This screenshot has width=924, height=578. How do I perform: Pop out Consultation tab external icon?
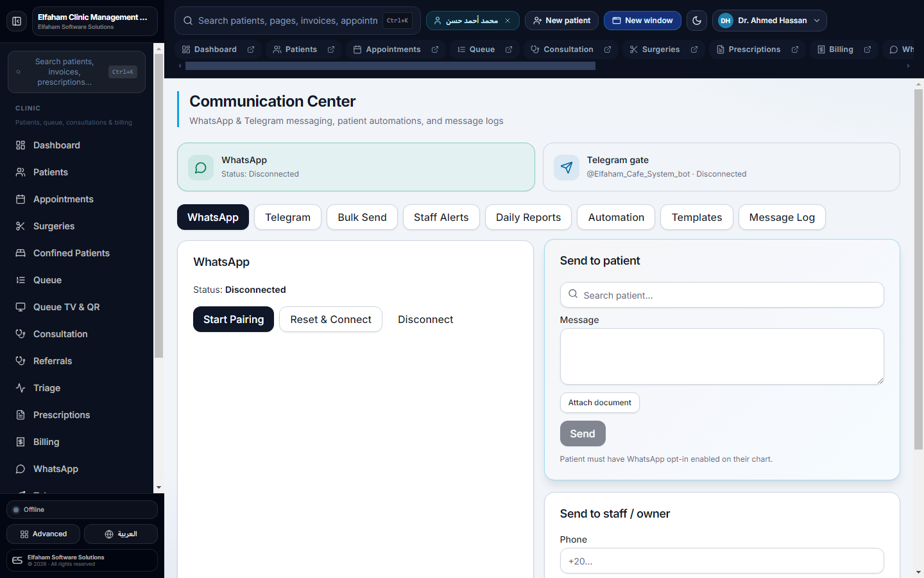[608, 49]
